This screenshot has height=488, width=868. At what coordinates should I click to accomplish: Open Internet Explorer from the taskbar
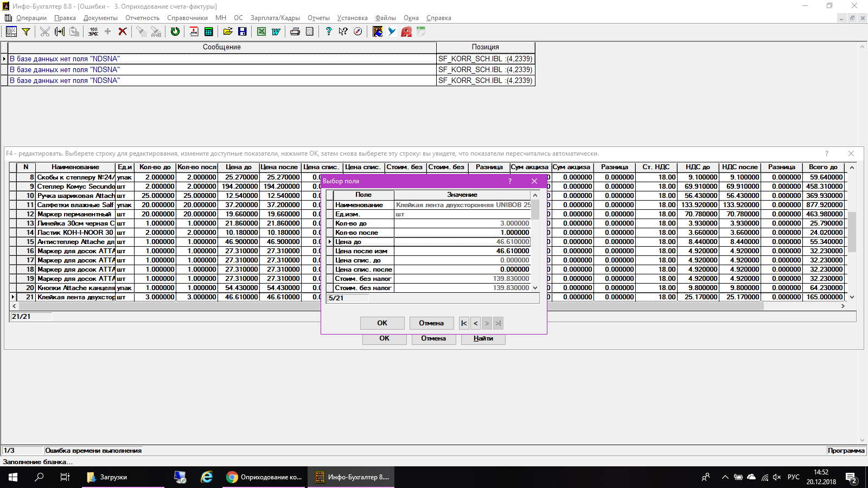(x=207, y=477)
